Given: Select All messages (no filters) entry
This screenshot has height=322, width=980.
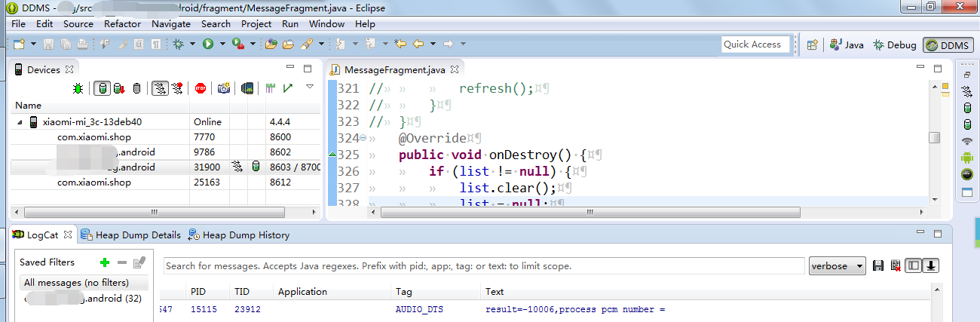Looking at the screenshot, I should coord(83,283).
